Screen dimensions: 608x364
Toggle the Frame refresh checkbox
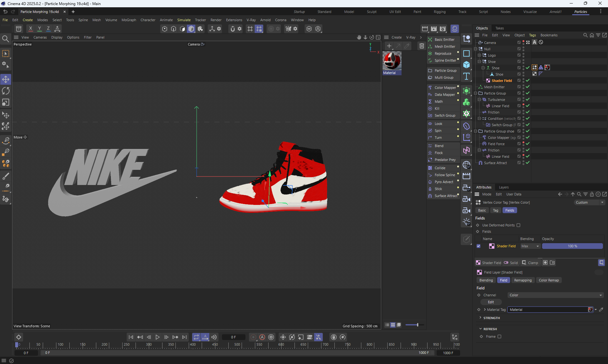pyautogui.click(x=499, y=336)
